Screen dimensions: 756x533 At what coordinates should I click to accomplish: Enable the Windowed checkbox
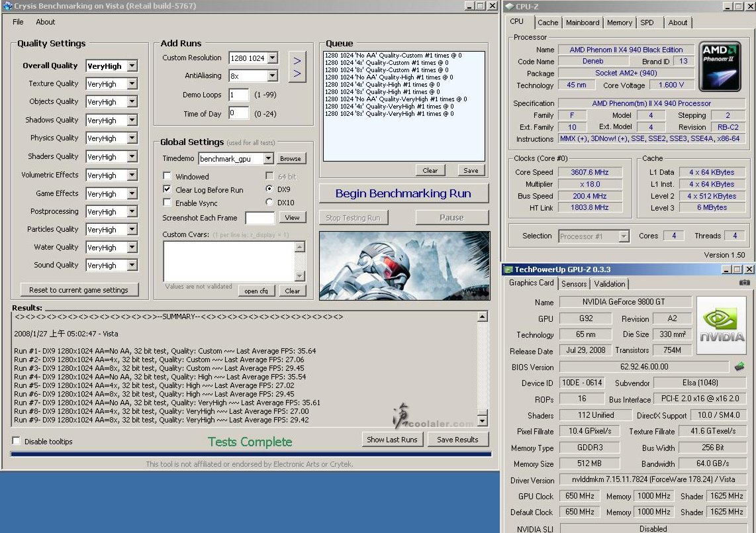(x=167, y=176)
